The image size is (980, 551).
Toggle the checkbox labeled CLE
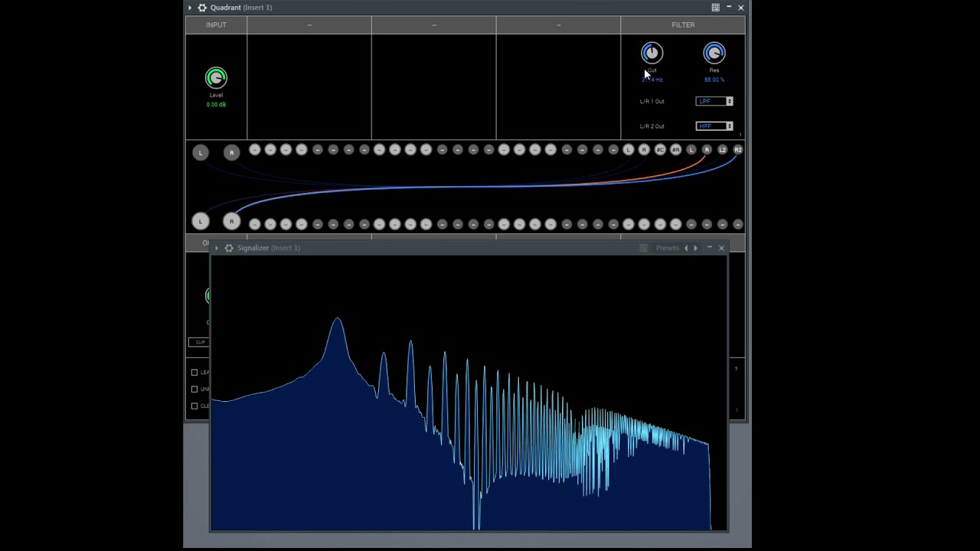pyautogui.click(x=194, y=406)
